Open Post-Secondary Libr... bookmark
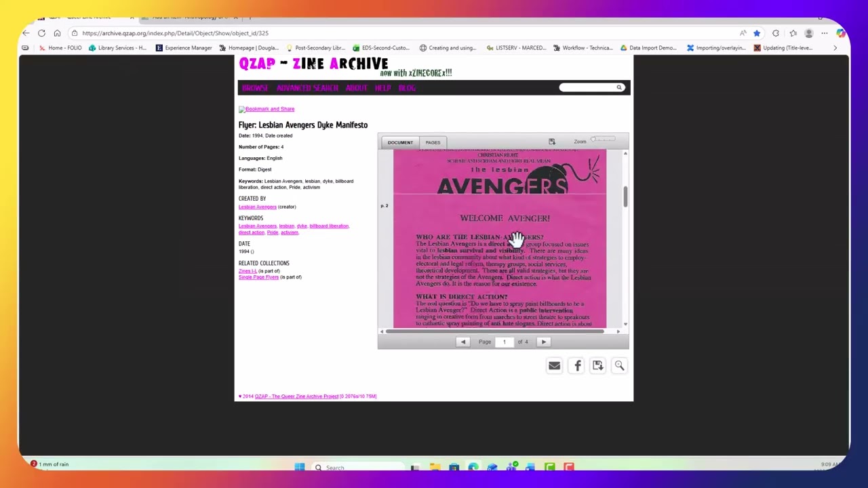 [315, 48]
